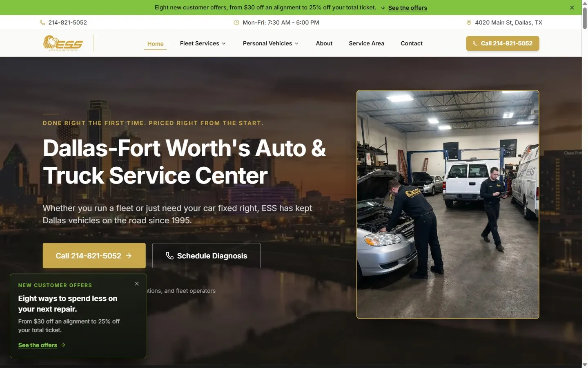Open the shop garage photo
Image resolution: width=588 pixels, height=368 pixels.
click(x=448, y=204)
